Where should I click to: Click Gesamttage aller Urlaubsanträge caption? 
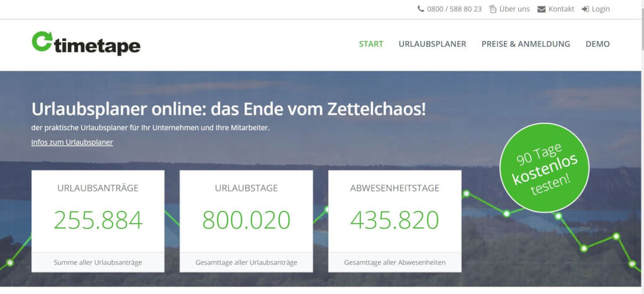[x=246, y=263]
